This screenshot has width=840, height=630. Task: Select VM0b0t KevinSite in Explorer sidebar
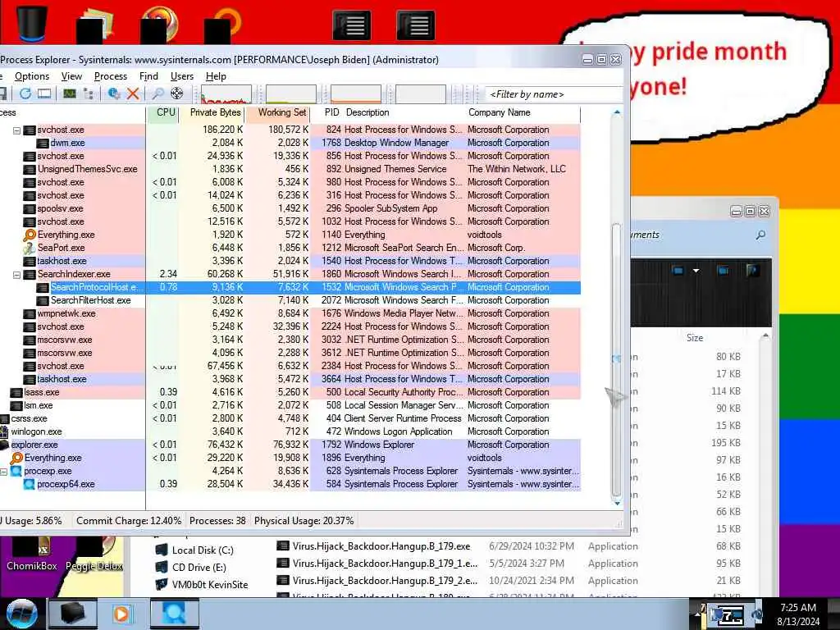(202, 584)
